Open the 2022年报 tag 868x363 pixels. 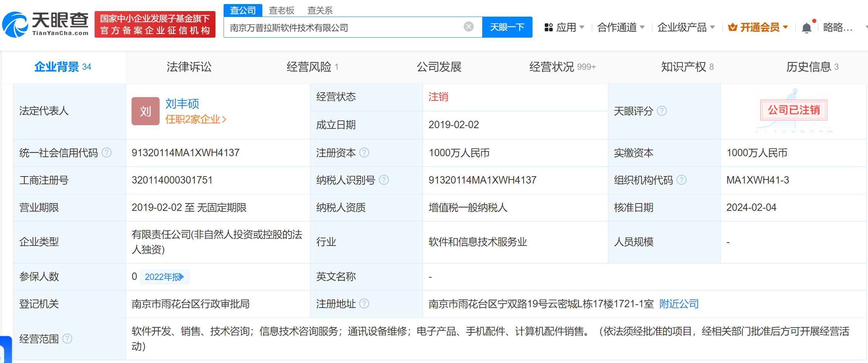click(x=164, y=277)
